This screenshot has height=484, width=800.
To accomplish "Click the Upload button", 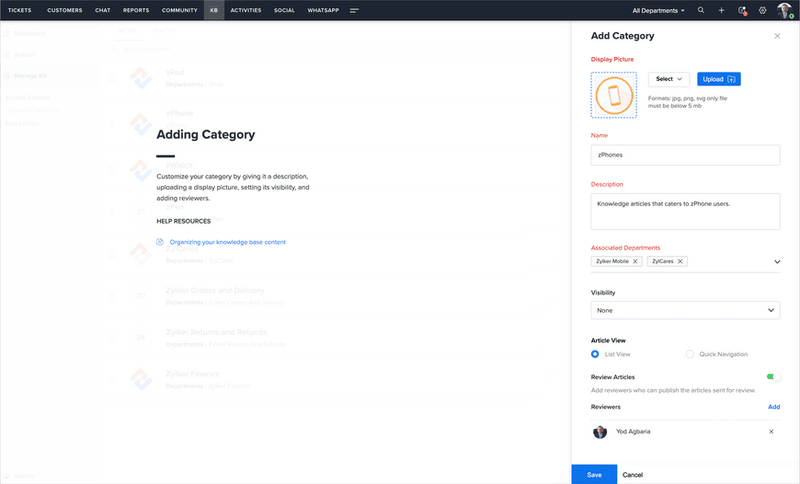I will pyautogui.click(x=718, y=79).
